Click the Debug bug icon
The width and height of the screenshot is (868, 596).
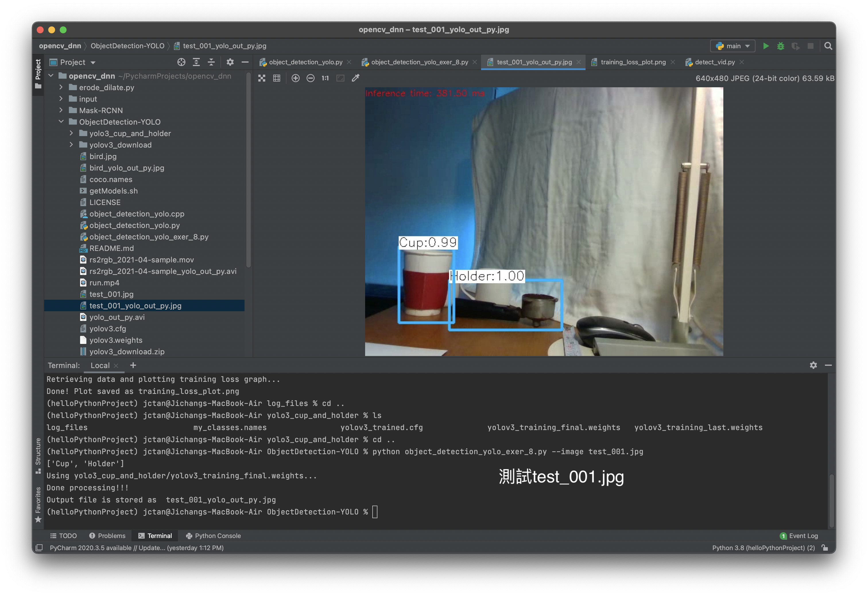pos(781,46)
